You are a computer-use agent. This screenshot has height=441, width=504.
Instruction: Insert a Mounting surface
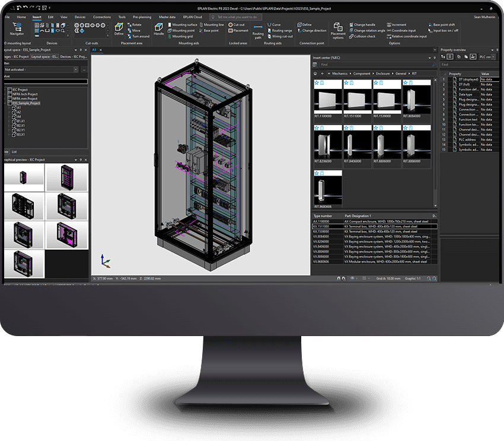(x=182, y=25)
